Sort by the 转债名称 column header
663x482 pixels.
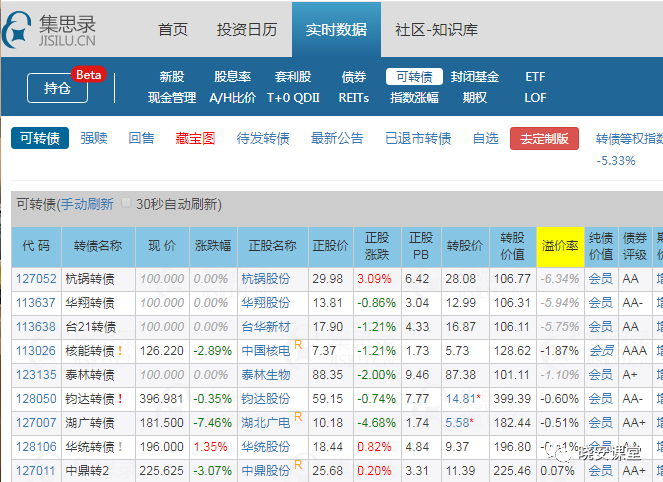point(98,246)
